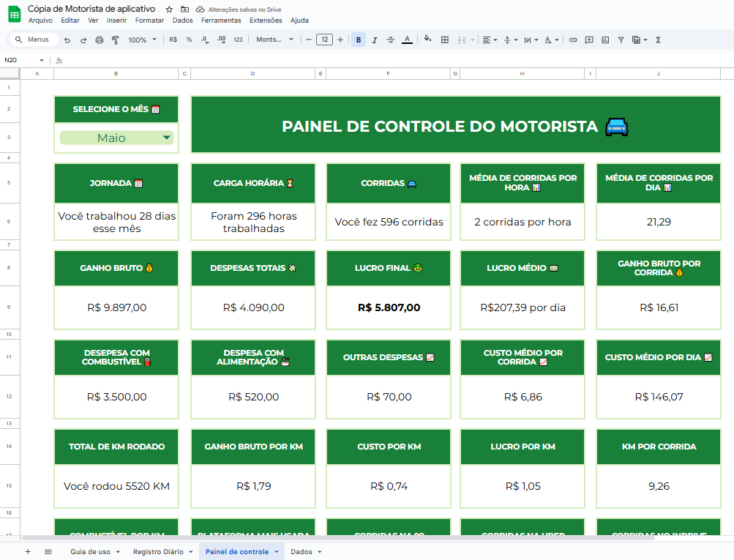The height and width of the screenshot is (560, 734).
Task: Create a filter with the funnel icon
Action: (x=621, y=40)
